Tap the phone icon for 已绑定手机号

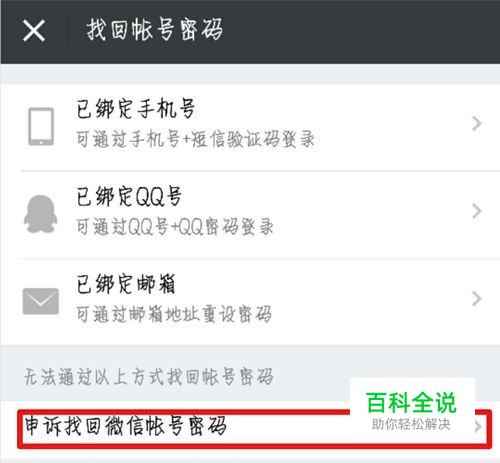[x=41, y=126]
